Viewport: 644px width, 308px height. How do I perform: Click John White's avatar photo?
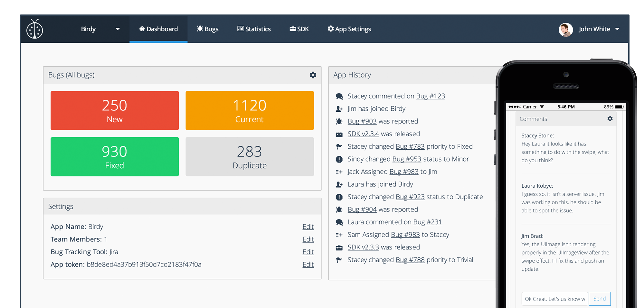(565, 30)
